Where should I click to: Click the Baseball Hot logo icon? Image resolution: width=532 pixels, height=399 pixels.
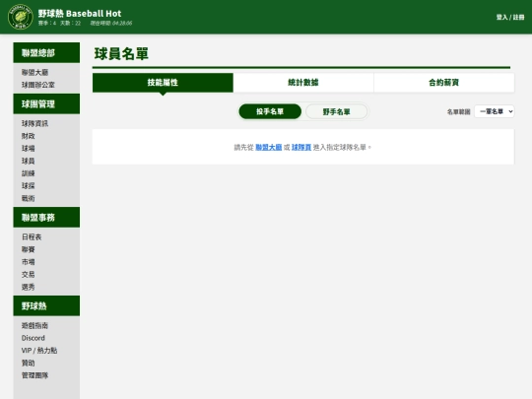click(21, 17)
